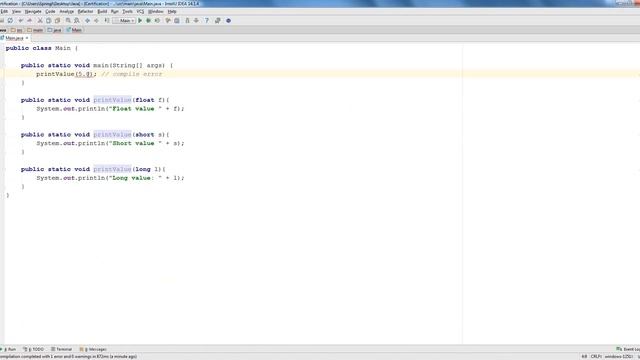The height and width of the screenshot is (360, 640).
Task: Click printValue in the long method declaration
Action: tap(112, 169)
